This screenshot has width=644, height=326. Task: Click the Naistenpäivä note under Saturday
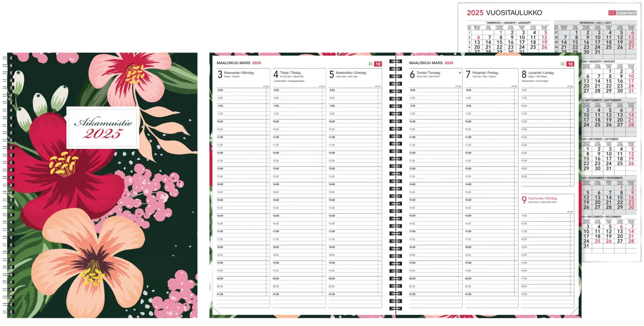tap(535, 81)
